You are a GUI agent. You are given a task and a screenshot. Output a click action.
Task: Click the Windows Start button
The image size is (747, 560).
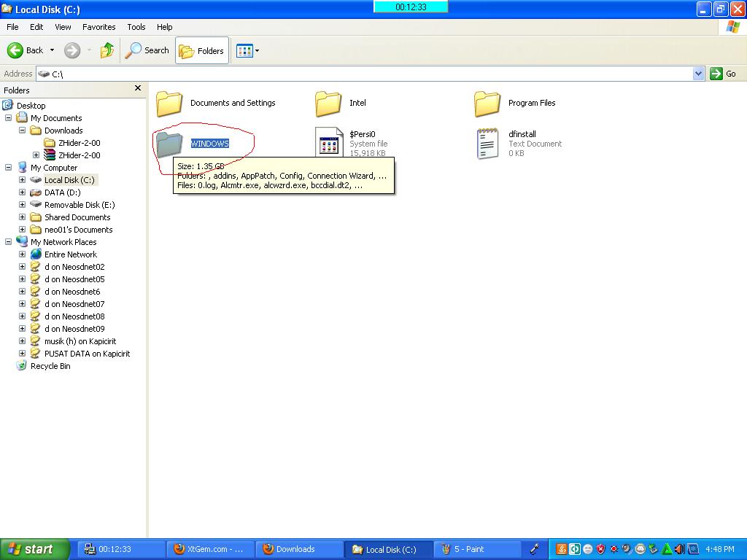pyautogui.click(x=34, y=549)
